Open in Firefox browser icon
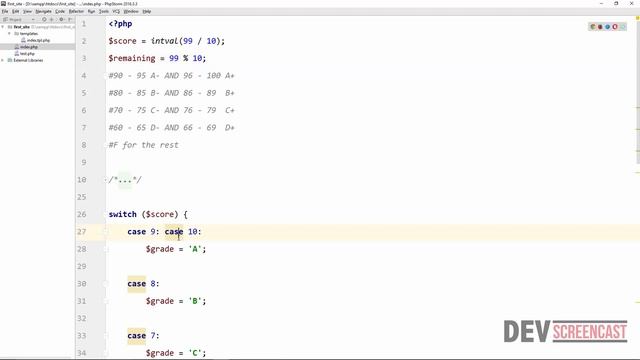This screenshot has height=360, width=640. tap(600, 27)
